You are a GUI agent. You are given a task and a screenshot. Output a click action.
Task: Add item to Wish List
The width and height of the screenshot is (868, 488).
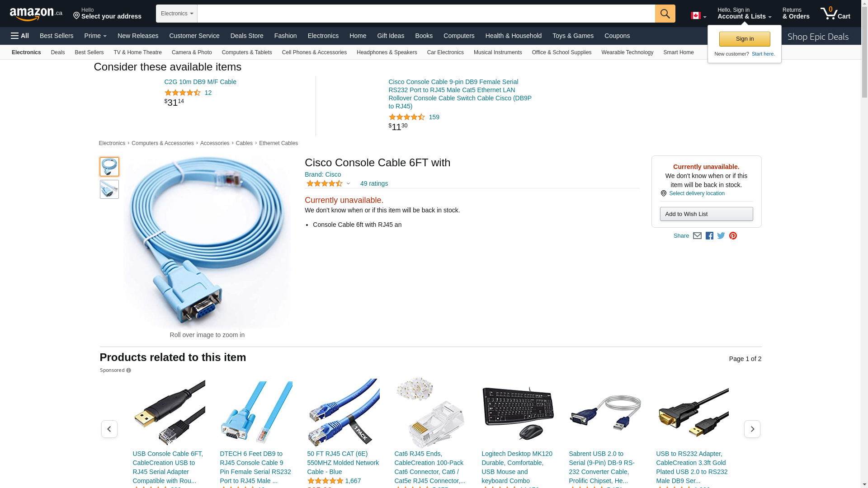(x=706, y=214)
